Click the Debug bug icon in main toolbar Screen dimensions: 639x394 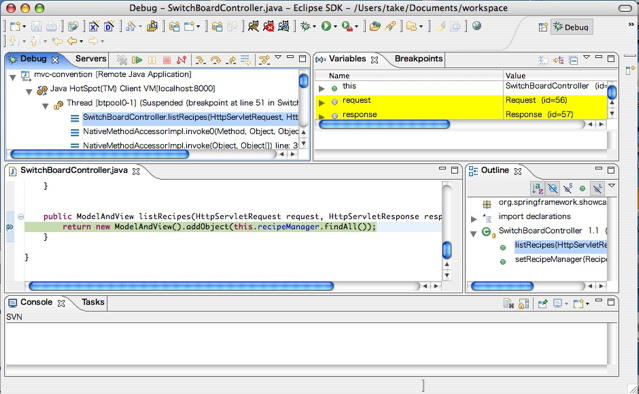point(305,26)
